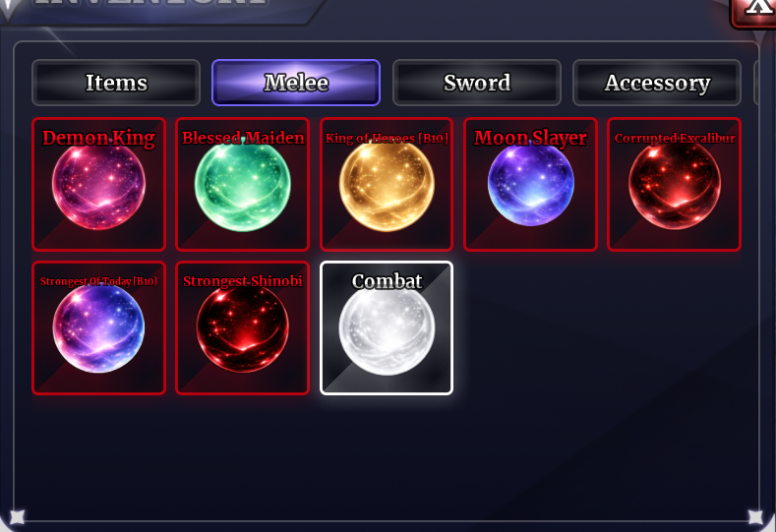
Task: Switch to the Sword tab
Action: 477,83
